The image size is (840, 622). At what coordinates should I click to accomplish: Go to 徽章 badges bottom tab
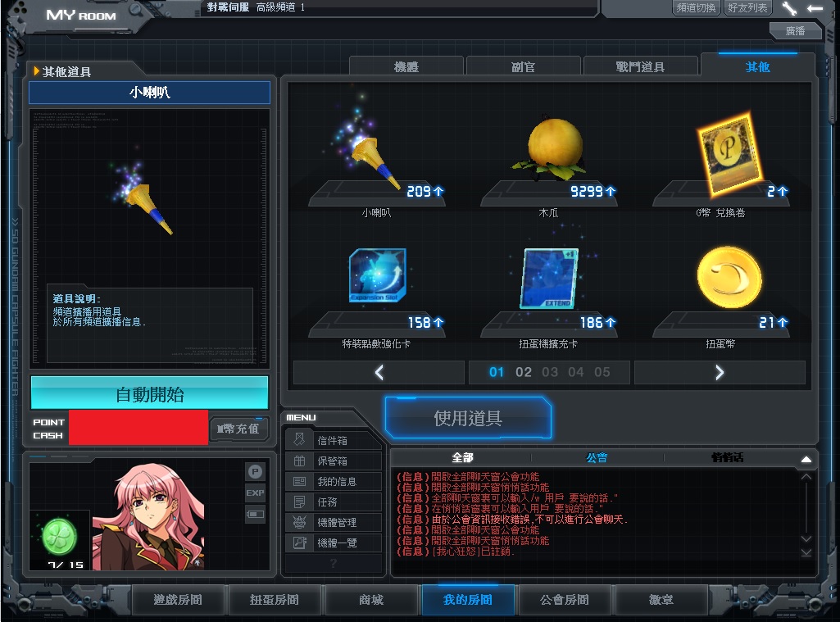point(661,600)
